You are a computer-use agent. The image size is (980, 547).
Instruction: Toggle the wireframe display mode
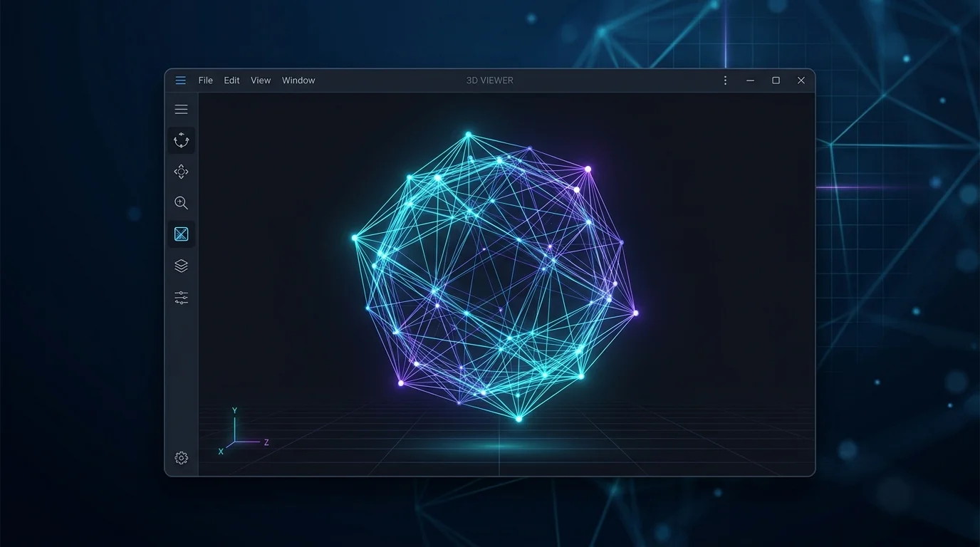tap(182, 234)
